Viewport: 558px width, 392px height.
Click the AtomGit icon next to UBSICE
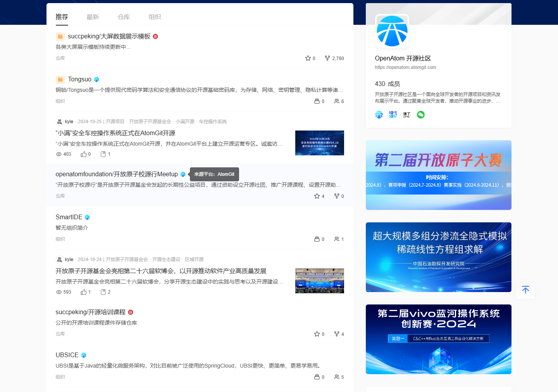(x=84, y=355)
